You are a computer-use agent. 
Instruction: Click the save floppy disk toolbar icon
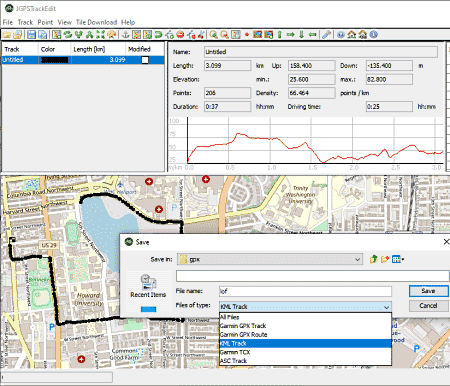point(31,35)
